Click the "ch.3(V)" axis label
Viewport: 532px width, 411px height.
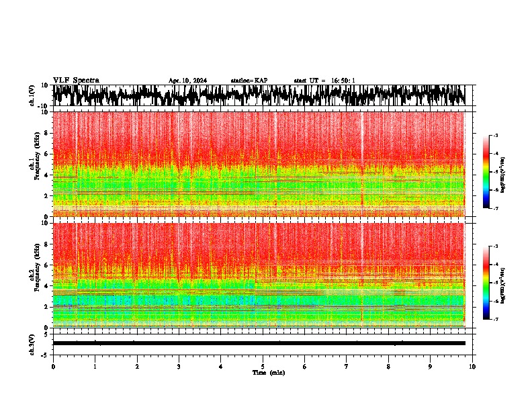point(32,345)
